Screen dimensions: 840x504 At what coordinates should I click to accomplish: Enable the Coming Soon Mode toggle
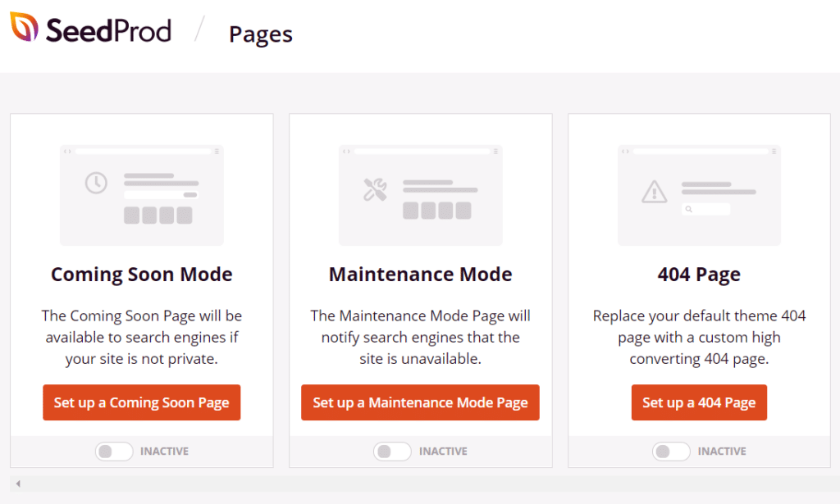[114, 452]
